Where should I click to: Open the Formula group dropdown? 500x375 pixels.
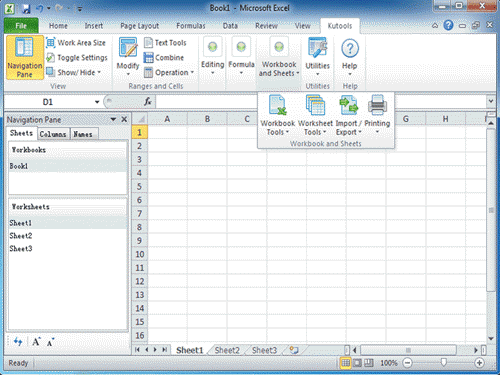(241, 57)
